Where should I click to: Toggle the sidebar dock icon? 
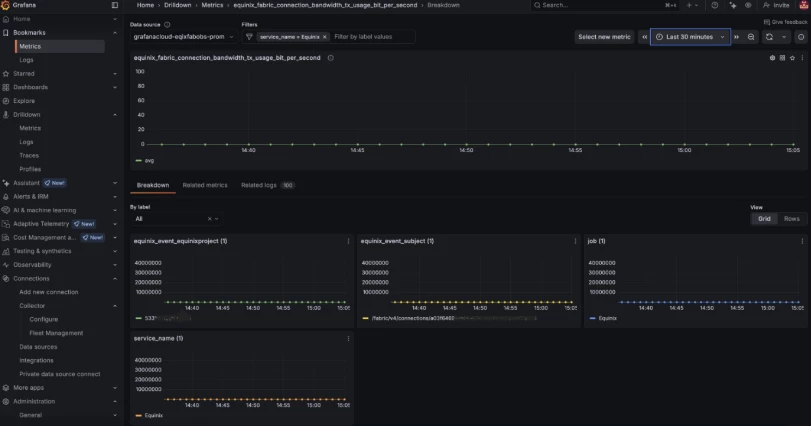(x=115, y=5)
